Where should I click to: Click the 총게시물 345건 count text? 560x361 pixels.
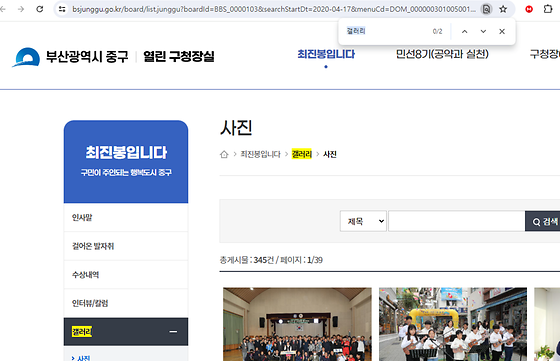(x=246, y=260)
